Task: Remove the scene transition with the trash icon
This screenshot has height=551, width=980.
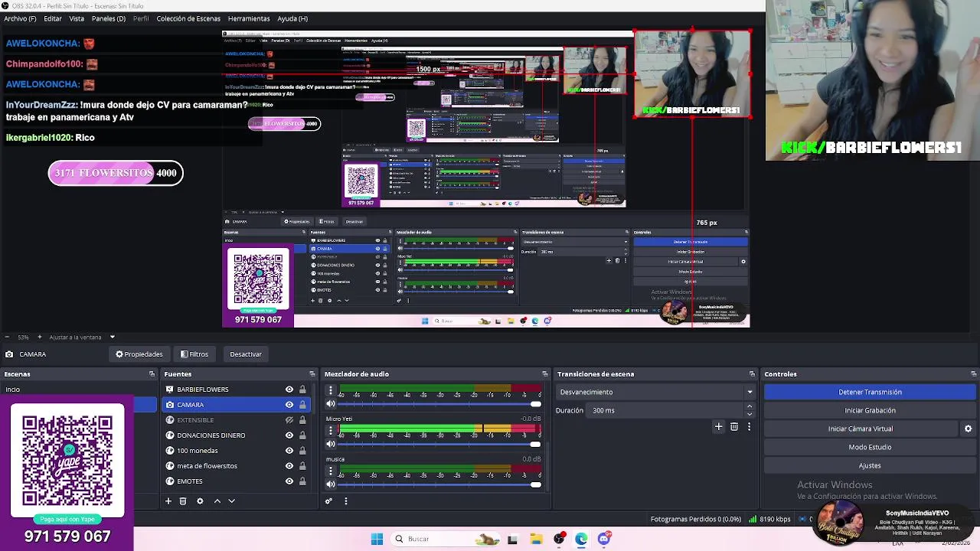Action: pos(734,427)
